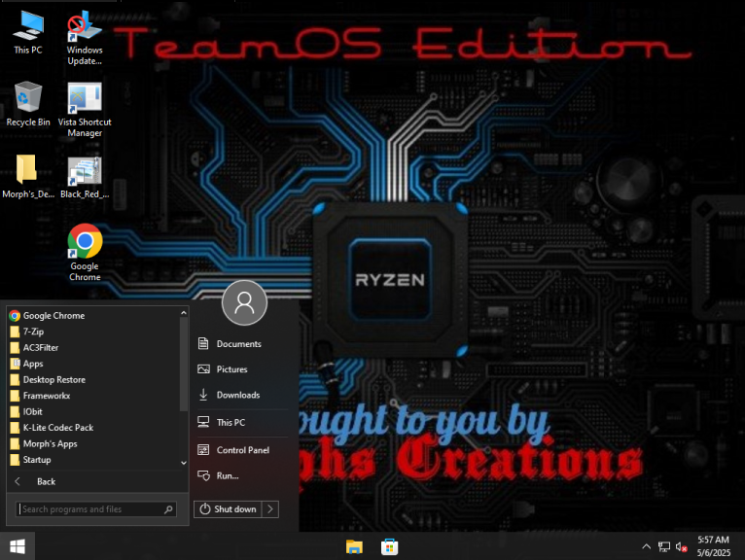Click the muted volume tray icon
745x560 pixels.
point(682,547)
